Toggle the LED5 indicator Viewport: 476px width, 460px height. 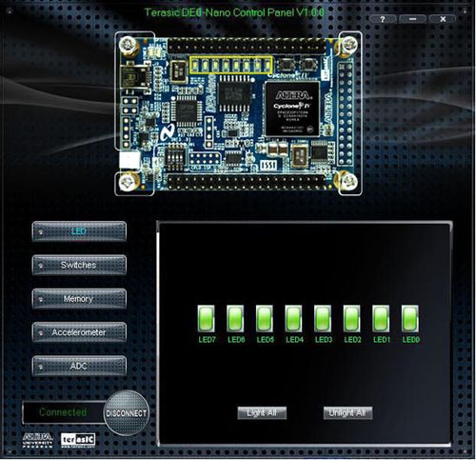point(265,319)
